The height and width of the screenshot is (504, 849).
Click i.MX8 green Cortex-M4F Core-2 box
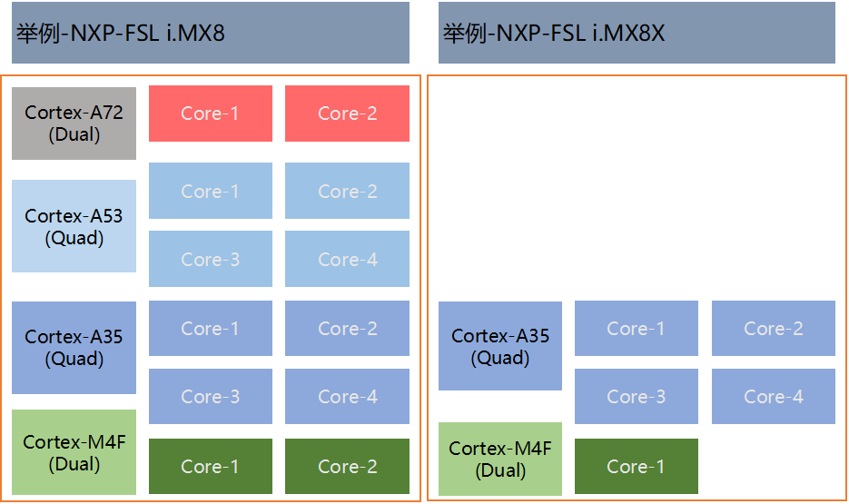tap(347, 466)
